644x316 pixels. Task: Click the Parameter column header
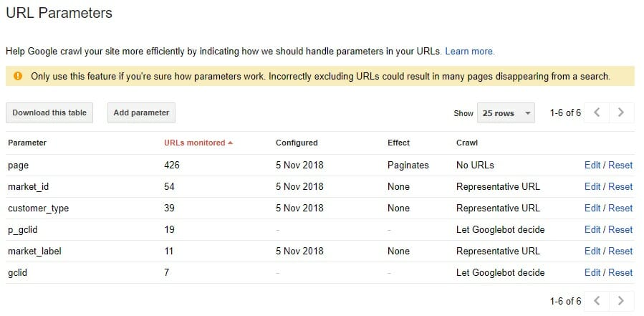[27, 143]
